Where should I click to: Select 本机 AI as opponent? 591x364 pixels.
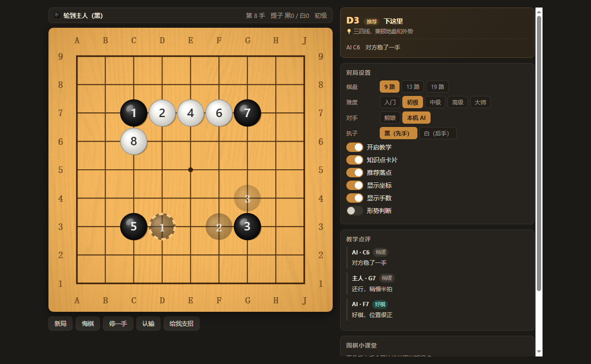[x=416, y=118]
